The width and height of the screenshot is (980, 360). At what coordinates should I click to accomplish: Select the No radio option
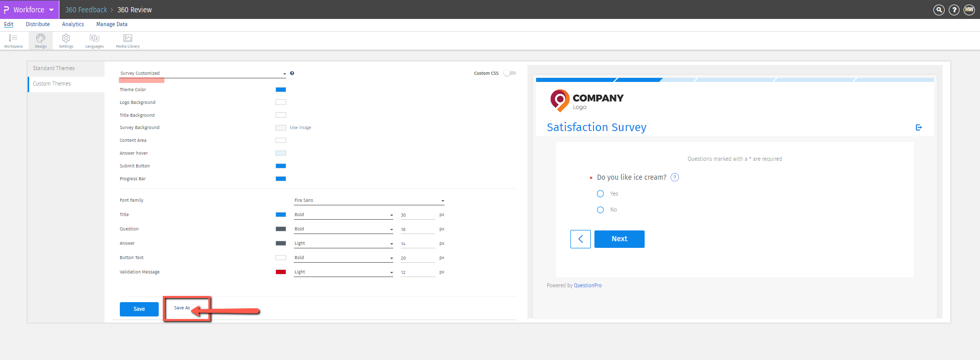pos(600,209)
